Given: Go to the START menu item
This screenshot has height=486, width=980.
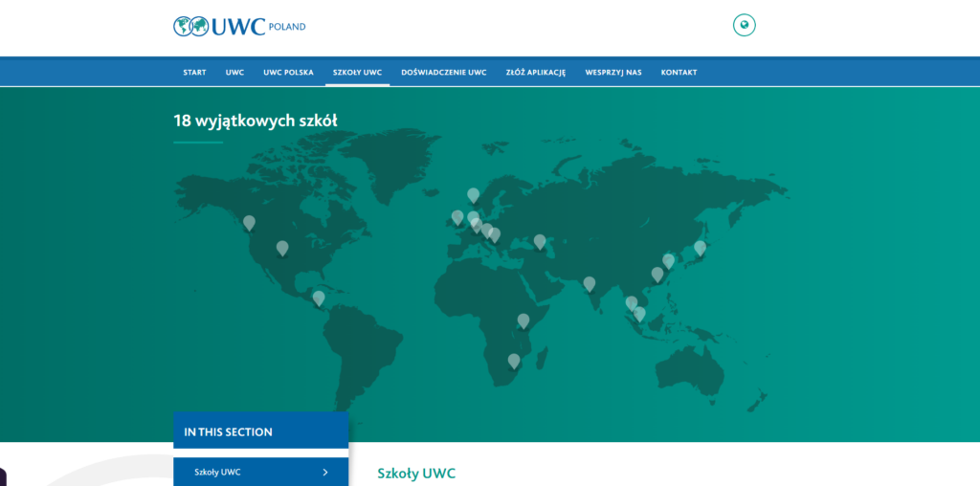Looking at the screenshot, I should 194,73.
